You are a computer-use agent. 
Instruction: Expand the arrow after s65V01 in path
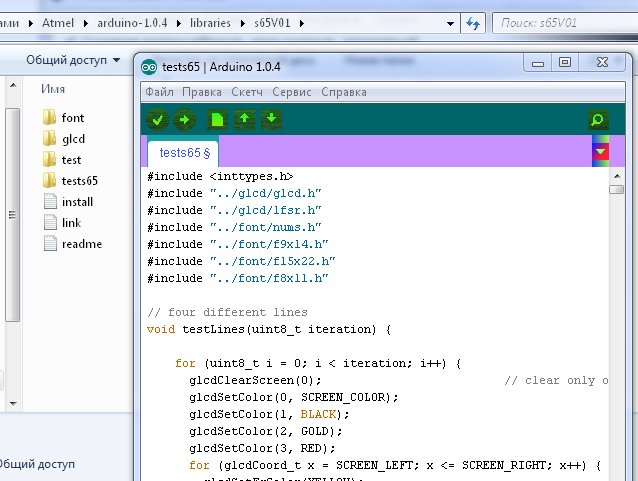click(x=302, y=24)
